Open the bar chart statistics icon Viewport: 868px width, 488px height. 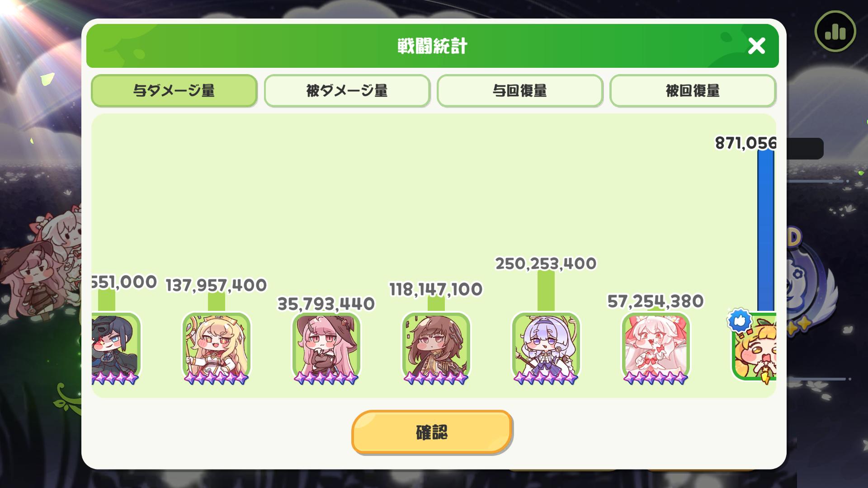pyautogui.click(x=835, y=31)
